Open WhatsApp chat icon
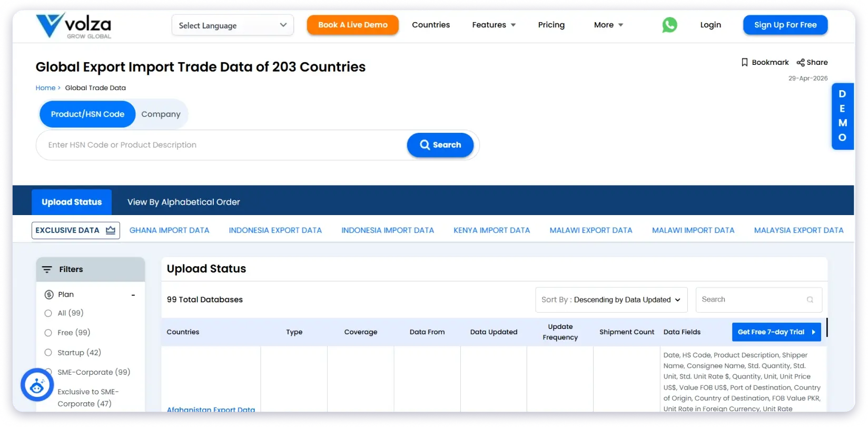Image resolution: width=868 pixels, height=427 pixels. pyautogui.click(x=669, y=25)
